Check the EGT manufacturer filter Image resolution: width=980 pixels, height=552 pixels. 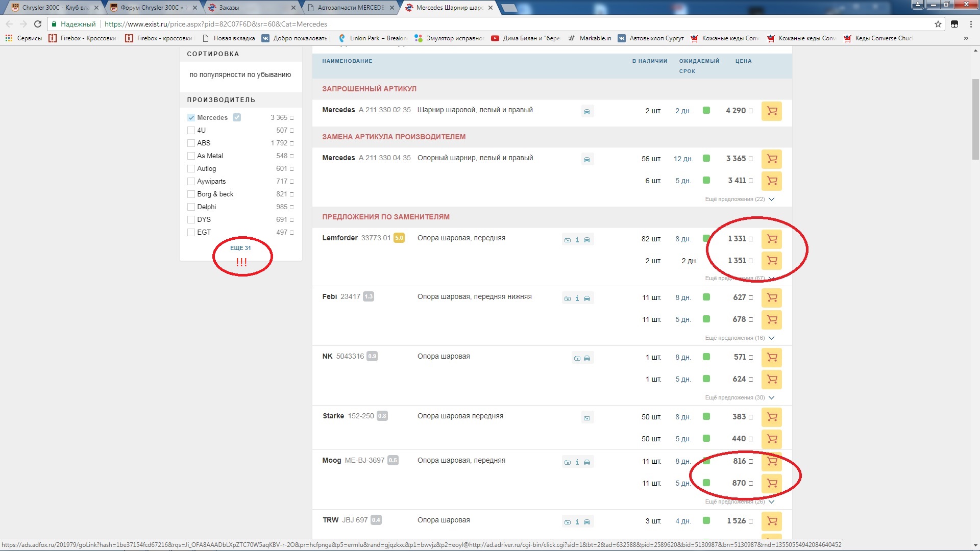click(x=191, y=232)
